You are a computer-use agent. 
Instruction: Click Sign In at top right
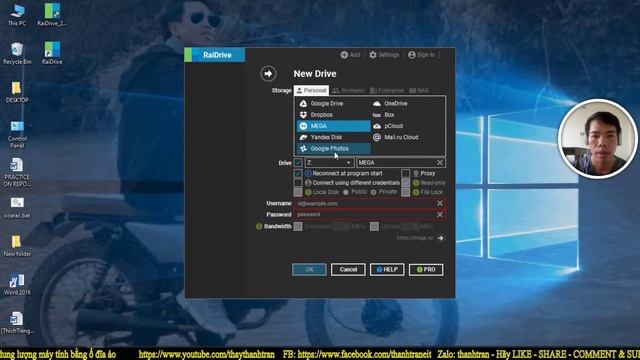422,55
